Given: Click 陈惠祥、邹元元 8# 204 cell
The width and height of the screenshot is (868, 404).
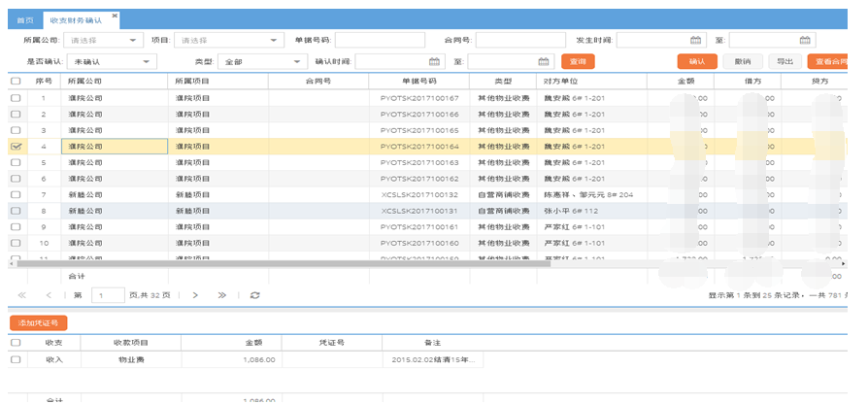Looking at the screenshot, I should coord(591,195).
